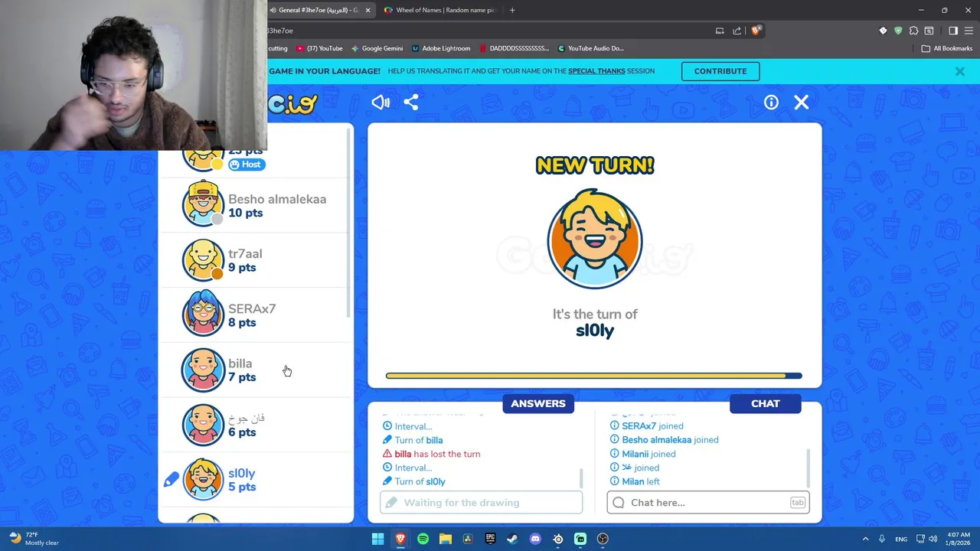
Task: Click the CONTRIBUTE button
Action: pyautogui.click(x=720, y=71)
